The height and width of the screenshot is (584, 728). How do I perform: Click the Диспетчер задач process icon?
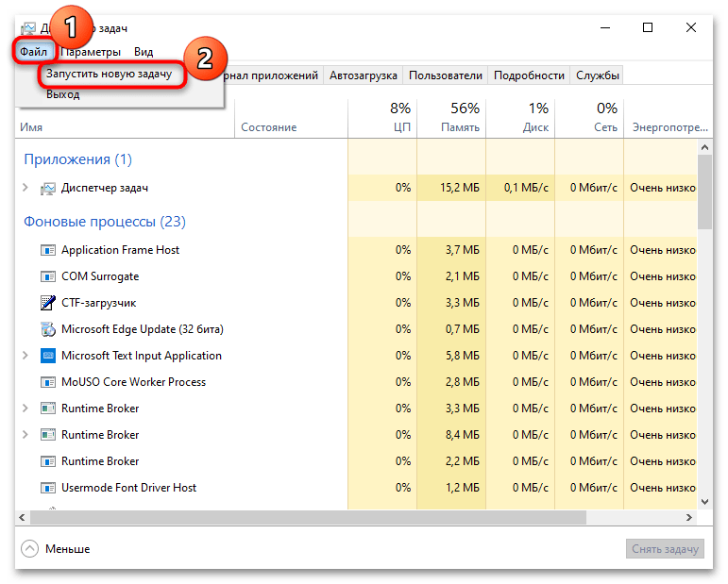pos(48,189)
